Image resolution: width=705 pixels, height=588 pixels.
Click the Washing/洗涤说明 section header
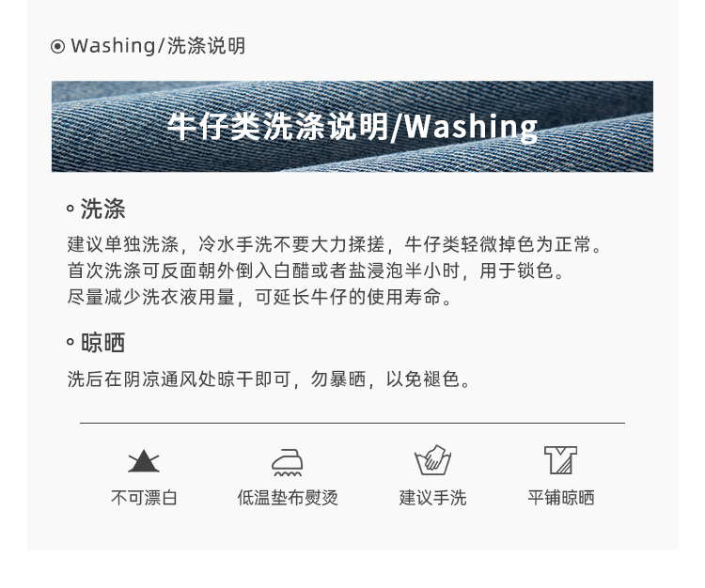pos(158,46)
